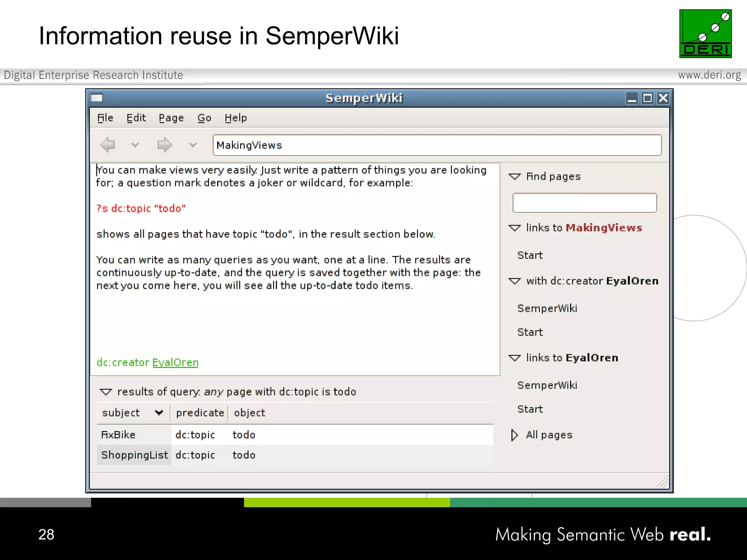Open the Edit menu
The image size is (747, 560).
coord(136,118)
